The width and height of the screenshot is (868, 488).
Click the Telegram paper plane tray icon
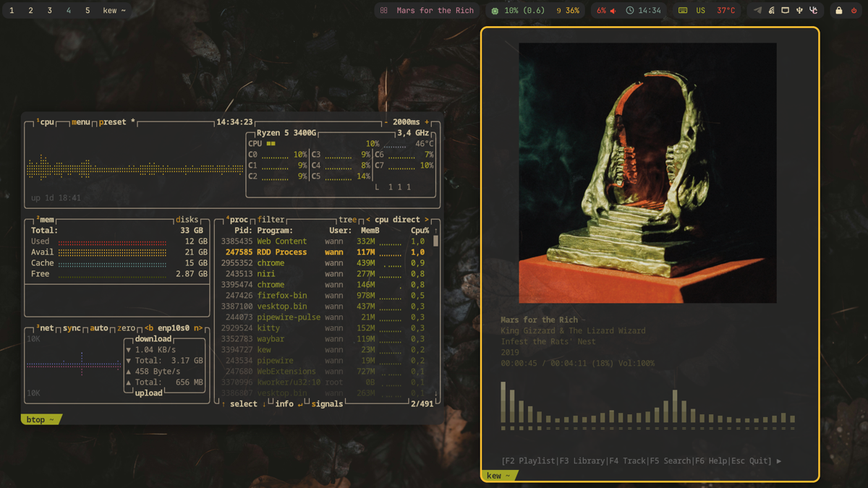coord(757,11)
